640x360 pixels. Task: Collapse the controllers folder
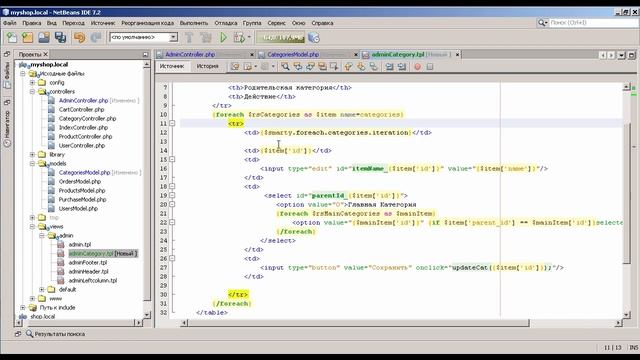coord(32,91)
